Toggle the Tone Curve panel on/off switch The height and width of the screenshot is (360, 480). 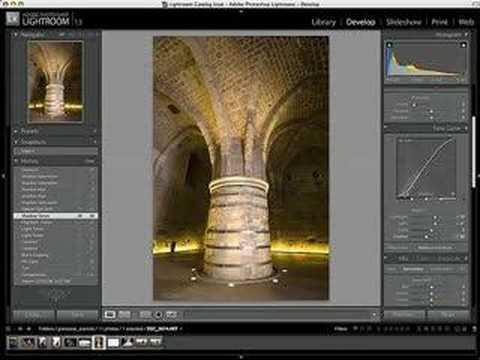tap(387, 128)
